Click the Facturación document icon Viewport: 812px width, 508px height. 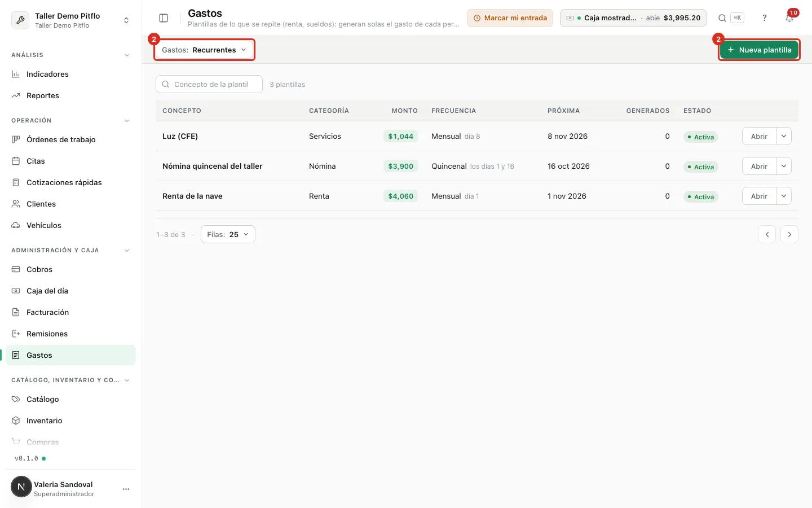[16, 312]
